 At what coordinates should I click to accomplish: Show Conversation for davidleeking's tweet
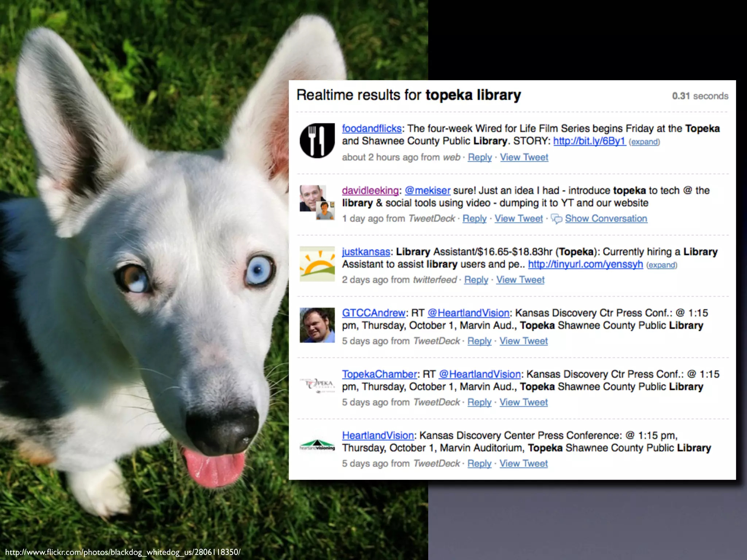tap(606, 219)
